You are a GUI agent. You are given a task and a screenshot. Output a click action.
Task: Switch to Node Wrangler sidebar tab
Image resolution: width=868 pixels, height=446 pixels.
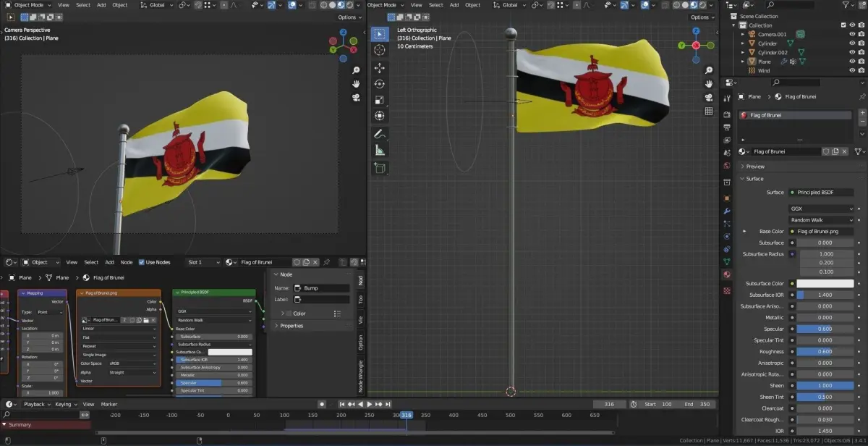click(x=361, y=376)
